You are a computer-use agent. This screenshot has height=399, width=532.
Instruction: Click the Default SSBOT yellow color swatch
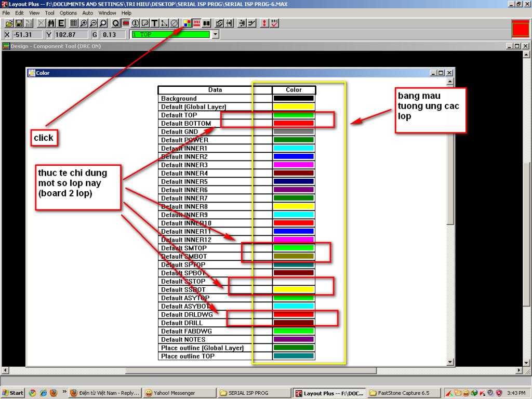click(x=294, y=289)
